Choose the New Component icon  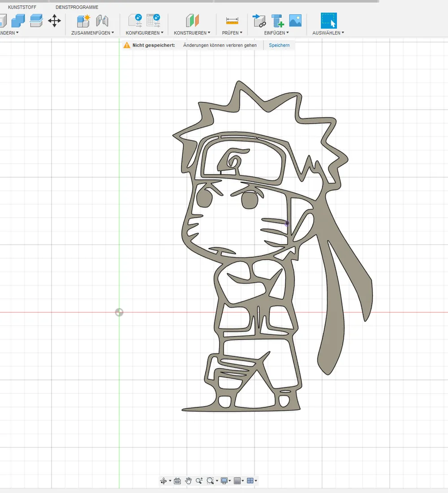click(x=84, y=21)
